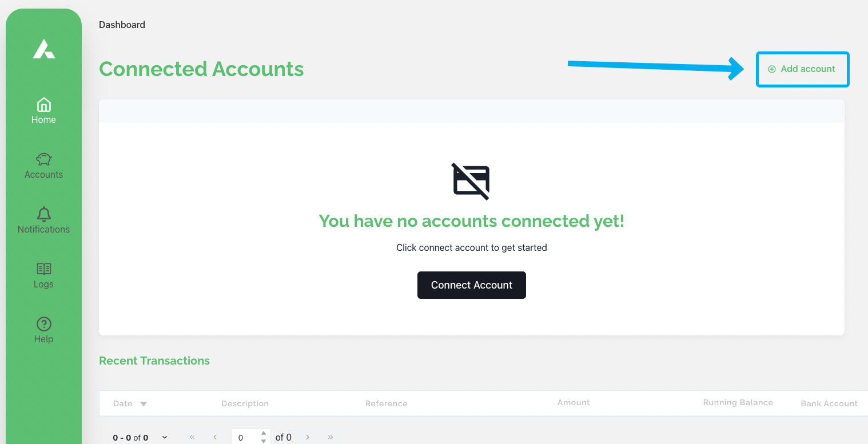The image size is (868, 444).
Task: Go to the previous transactions page
Action: [x=215, y=437]
